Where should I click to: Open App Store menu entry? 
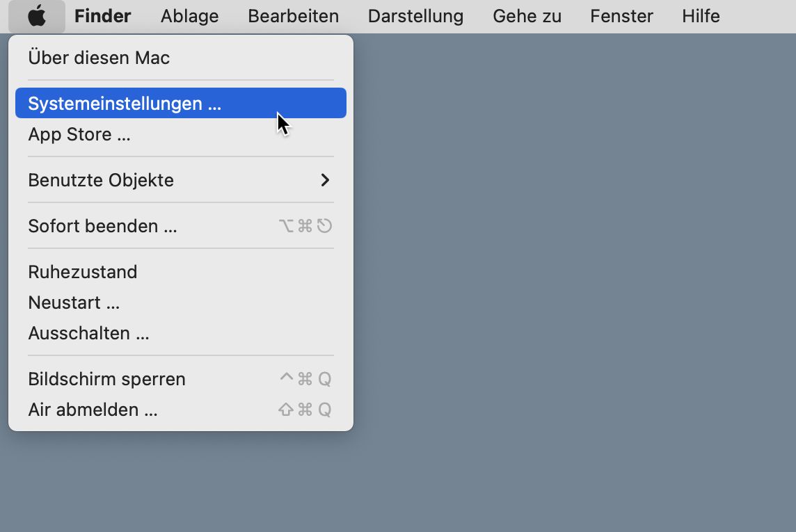(181, 134)
